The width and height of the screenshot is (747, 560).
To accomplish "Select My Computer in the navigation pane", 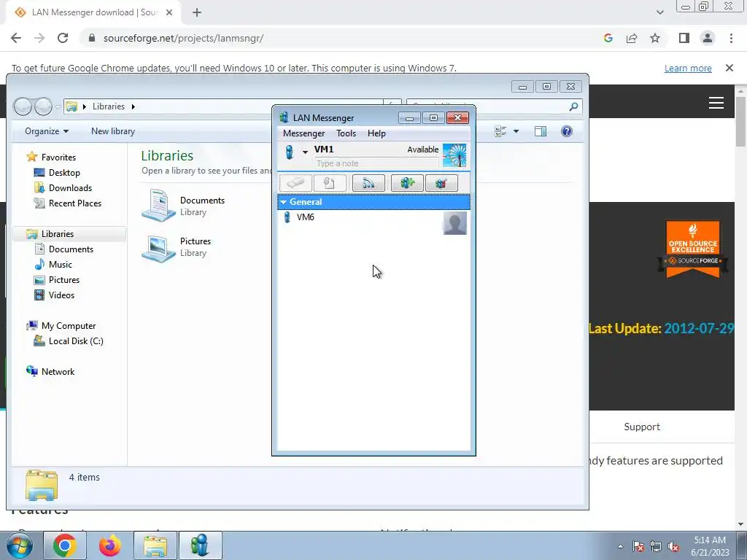I will [x=69, y=326].
